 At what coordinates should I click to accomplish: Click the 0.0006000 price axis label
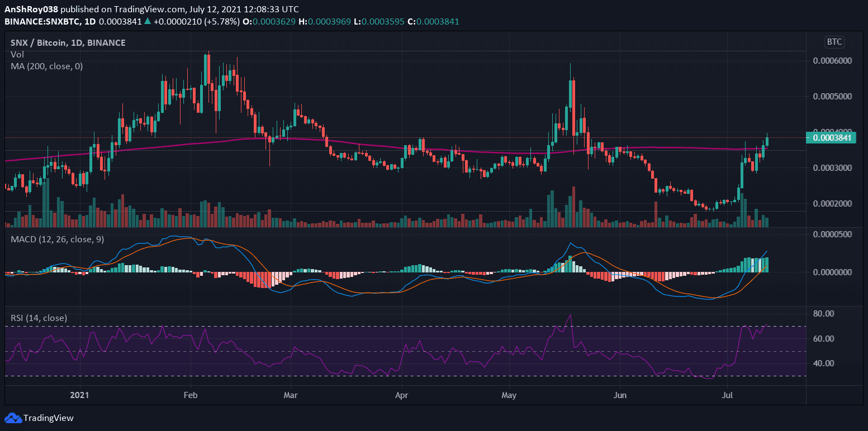coord(831,61)
